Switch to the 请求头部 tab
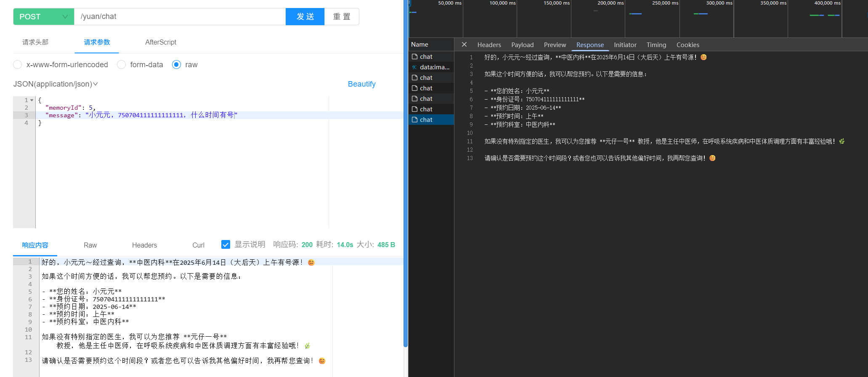 coord(35,42)
